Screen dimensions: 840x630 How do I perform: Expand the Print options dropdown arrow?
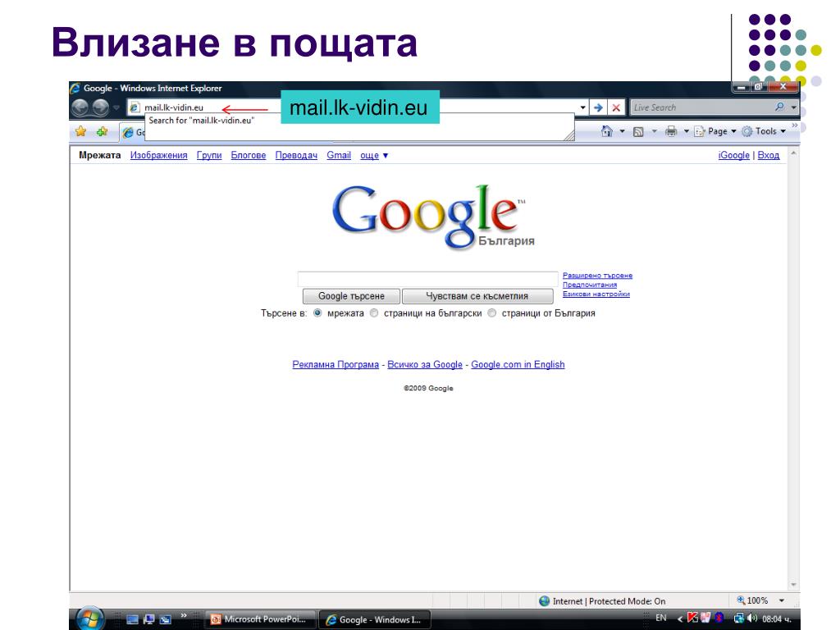(x=687, y=131)
